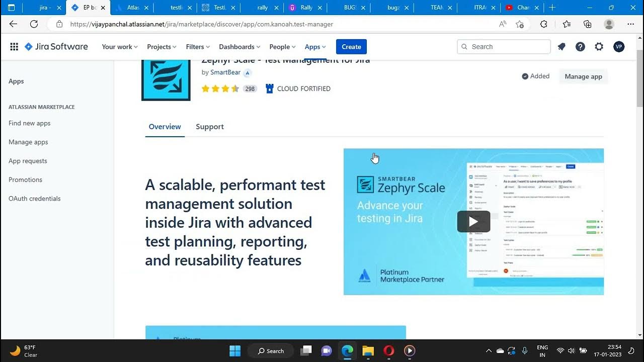Click the Windows taskbar Search box
Screen dimensions: 644x362
[271, 350]
